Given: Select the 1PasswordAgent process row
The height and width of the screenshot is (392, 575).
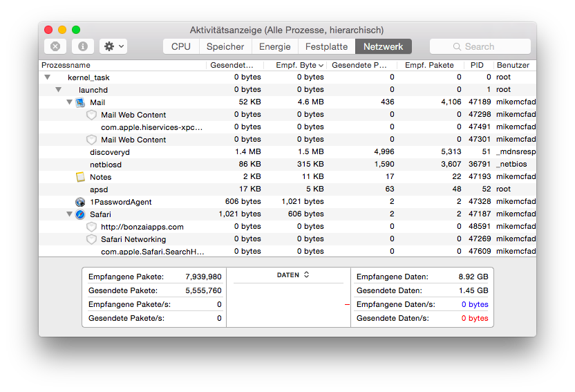Looking at the screenshot, I should (x=287, y=202).
